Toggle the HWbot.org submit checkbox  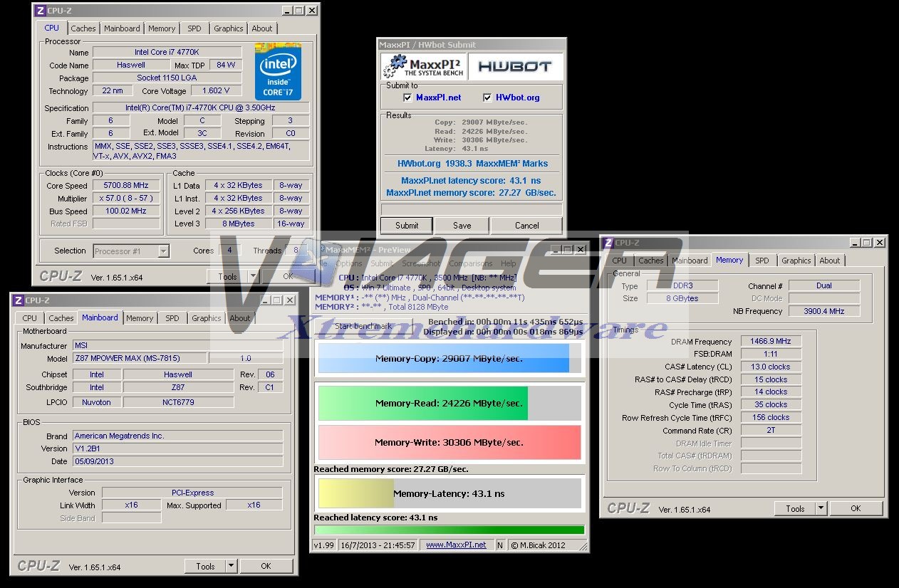click(x=487, y=98)
